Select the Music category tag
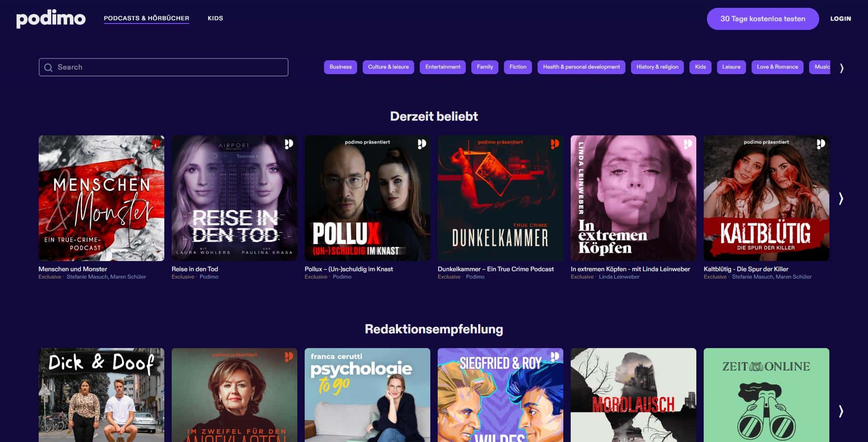The width and height of the screenshot is (868, 442). (x=820, y=67)
